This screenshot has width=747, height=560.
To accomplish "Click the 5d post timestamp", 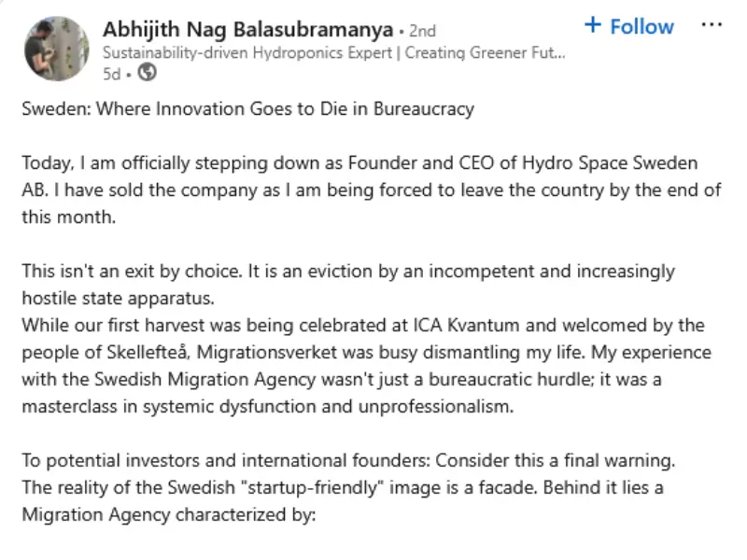I will pyautogui.click(x=112, y=74).
